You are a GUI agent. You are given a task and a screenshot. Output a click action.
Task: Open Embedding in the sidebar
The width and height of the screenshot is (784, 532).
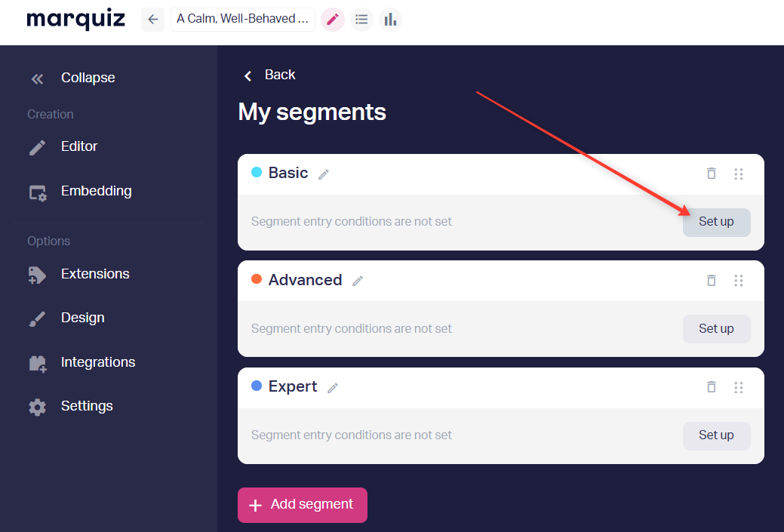coord(80,192)
